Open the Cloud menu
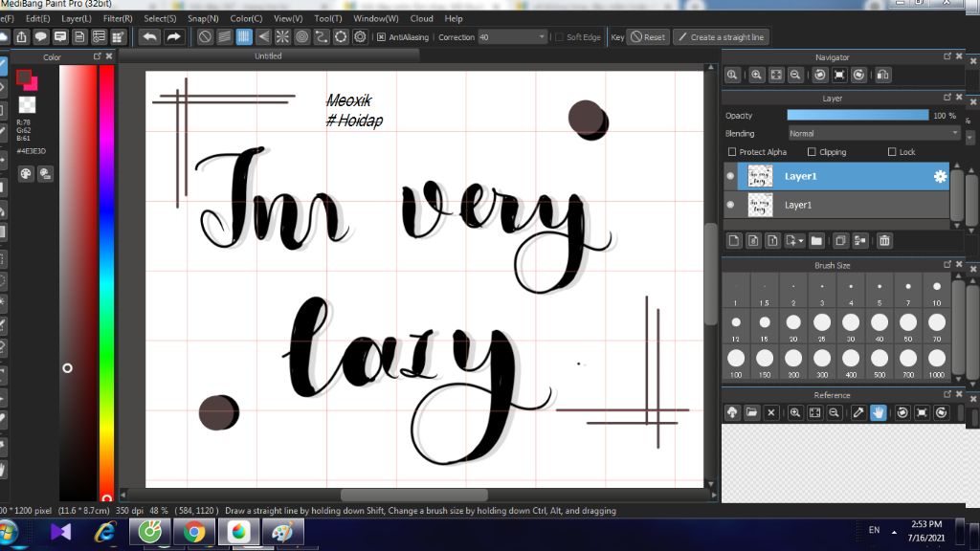The height and width of the screenshot is (551, 980). click(x=421, y=19)
